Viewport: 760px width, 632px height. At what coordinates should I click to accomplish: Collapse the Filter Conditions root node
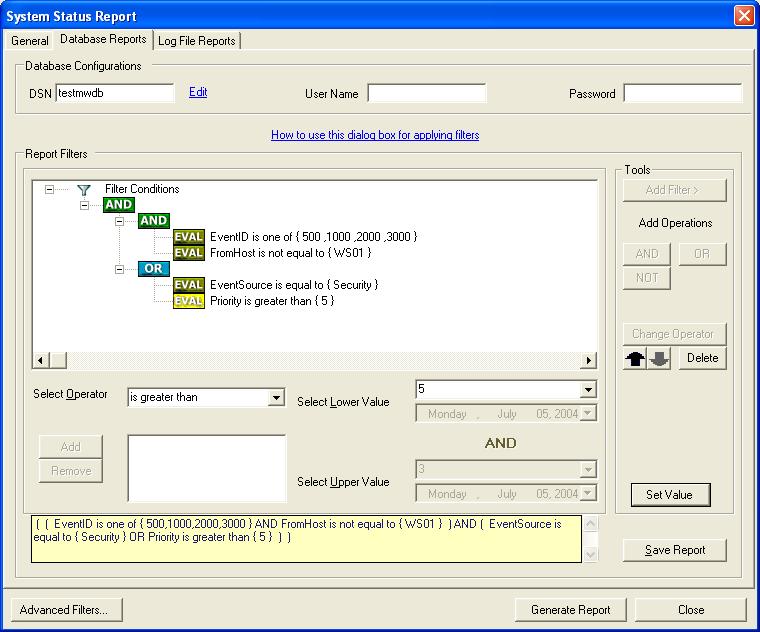point(50,189)
